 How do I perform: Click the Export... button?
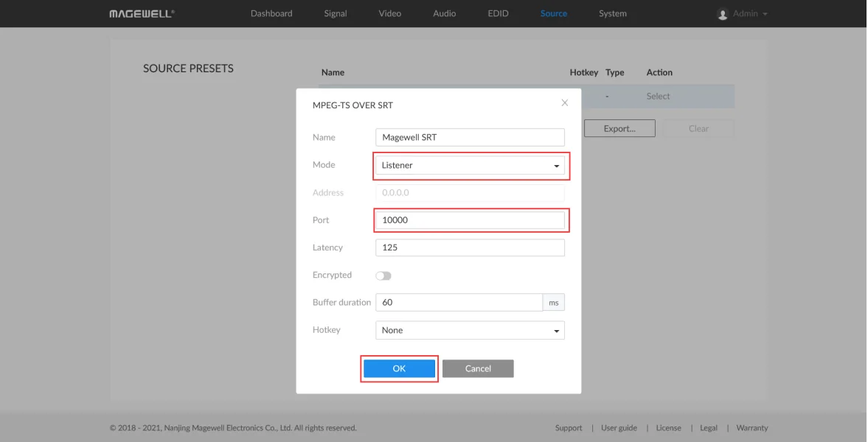click(619, 128)
